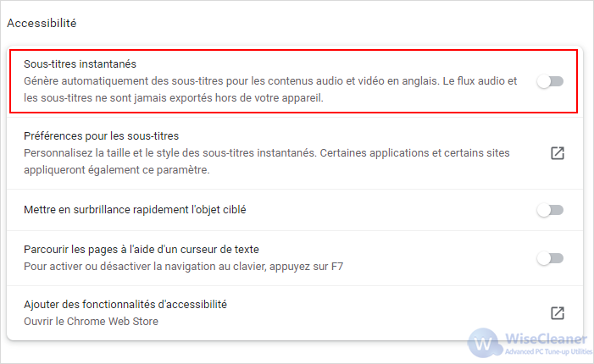Click Mettre en surbrillance rapidement l'objet ciblé label

(x=135, y=210)
